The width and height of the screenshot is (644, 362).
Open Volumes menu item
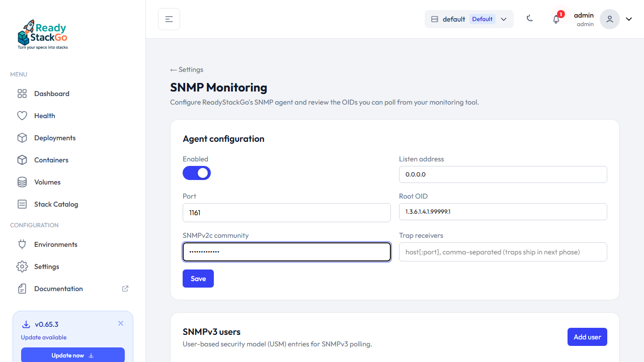73,182
